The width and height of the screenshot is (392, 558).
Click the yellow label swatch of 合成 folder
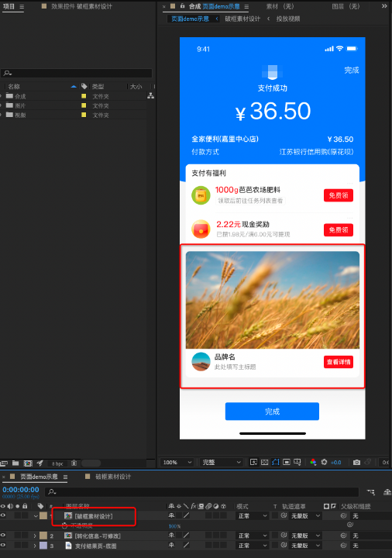[x=84, y=96]
